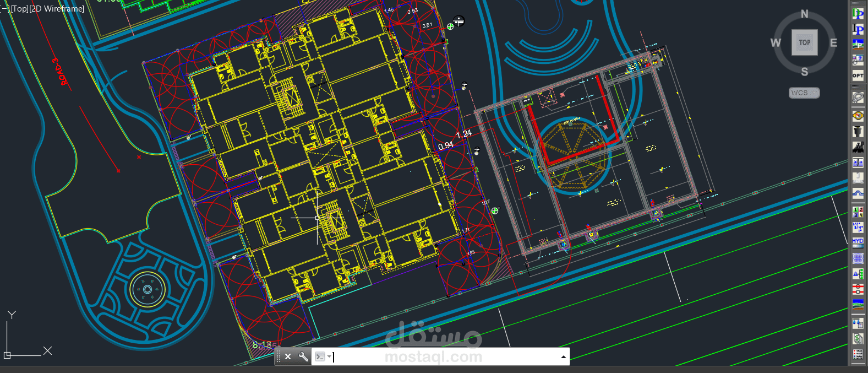Click the black spray pattern toolbar icon
Screen dimensions: 868x373
coord(858,147)
